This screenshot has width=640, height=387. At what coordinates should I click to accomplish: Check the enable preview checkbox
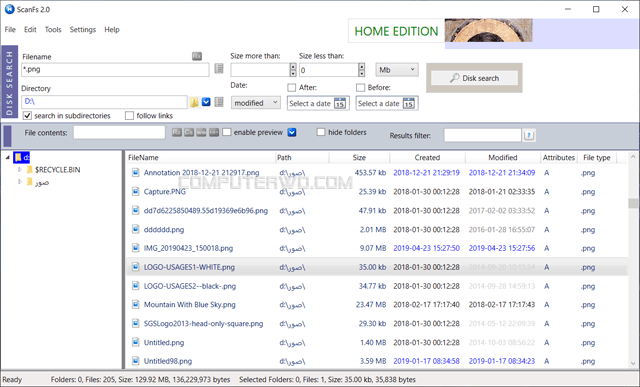click(227, 132)
